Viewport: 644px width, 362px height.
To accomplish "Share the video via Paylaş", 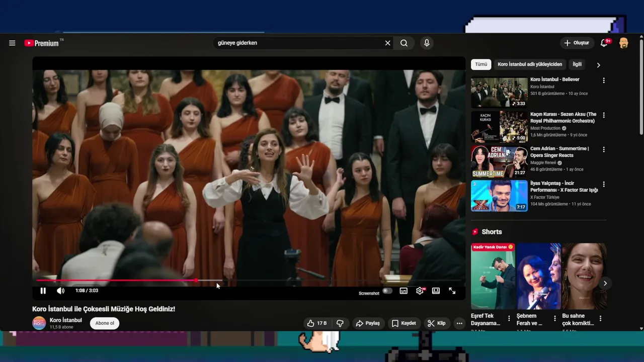I will (368, 323).
